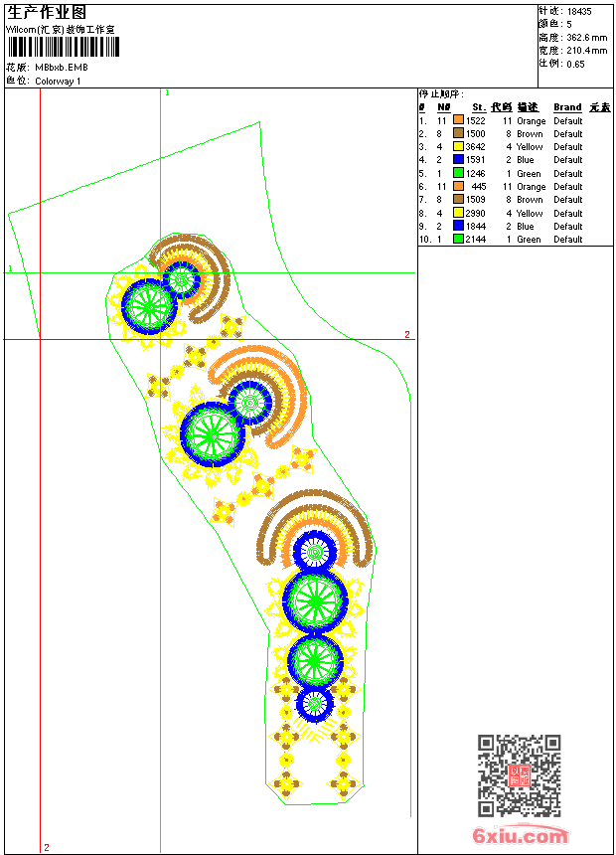Click the barcode under the Wilcom title
Screen dimensions: 616x855
pos(64,48)
